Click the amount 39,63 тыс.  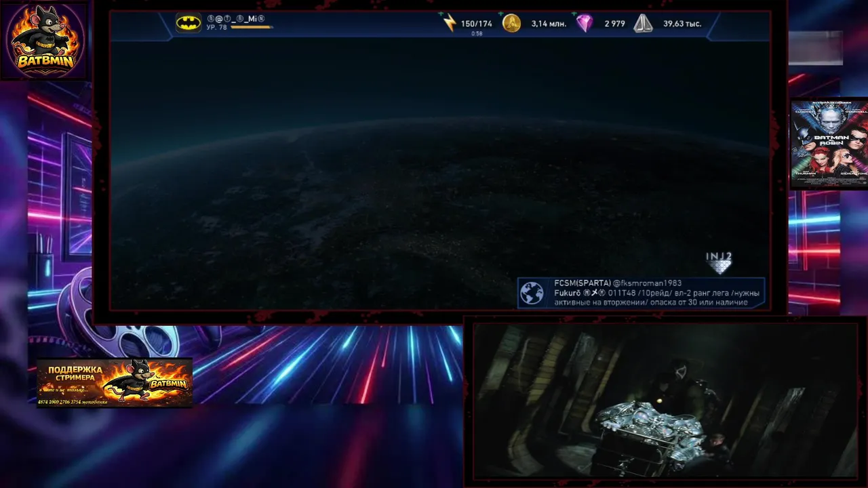682,24
